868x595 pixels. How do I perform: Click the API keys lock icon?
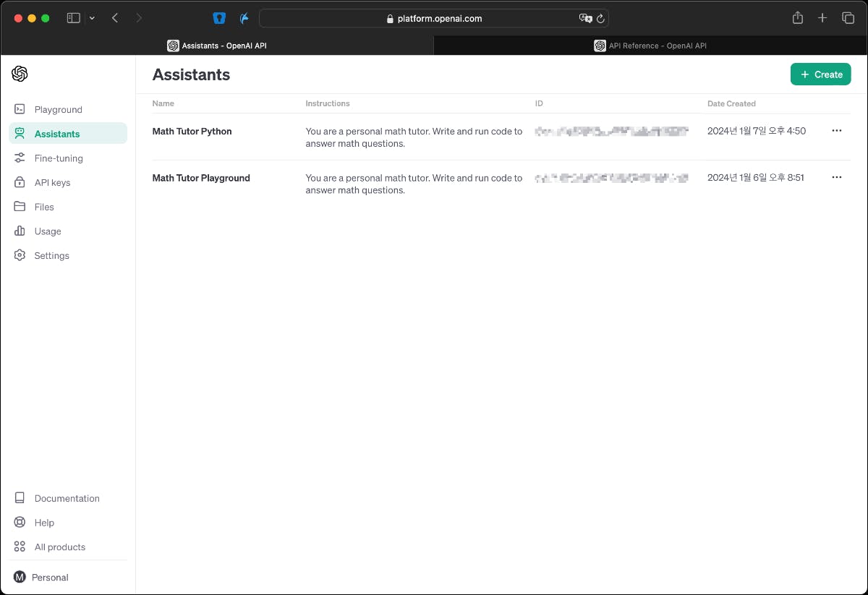[20, 182]
